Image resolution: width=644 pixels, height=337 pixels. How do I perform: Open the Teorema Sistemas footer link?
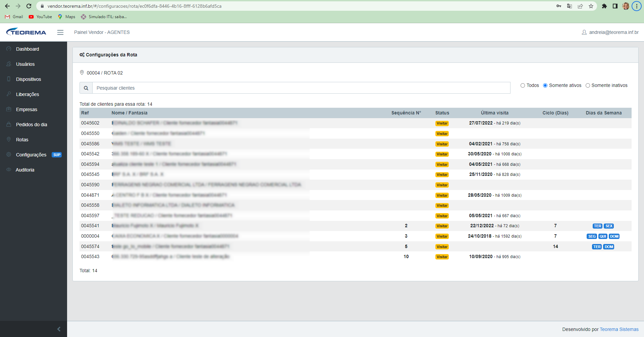[619, 329]
